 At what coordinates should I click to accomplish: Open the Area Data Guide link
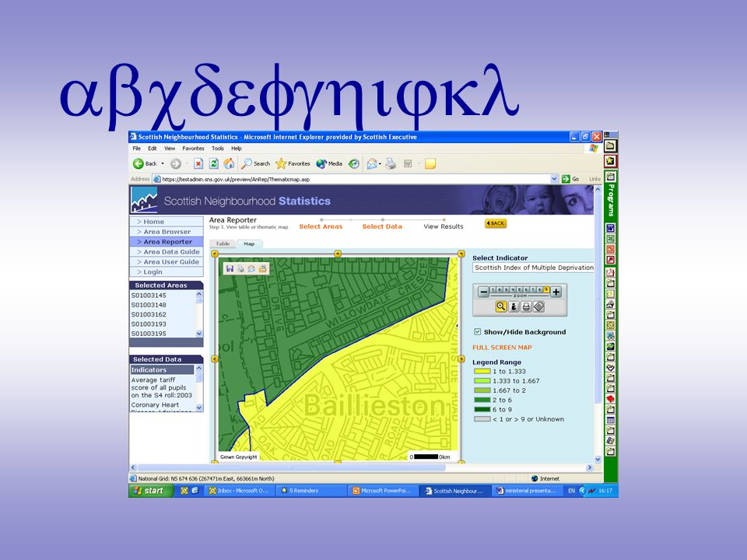pyautogui.click(x=167, y=251)
